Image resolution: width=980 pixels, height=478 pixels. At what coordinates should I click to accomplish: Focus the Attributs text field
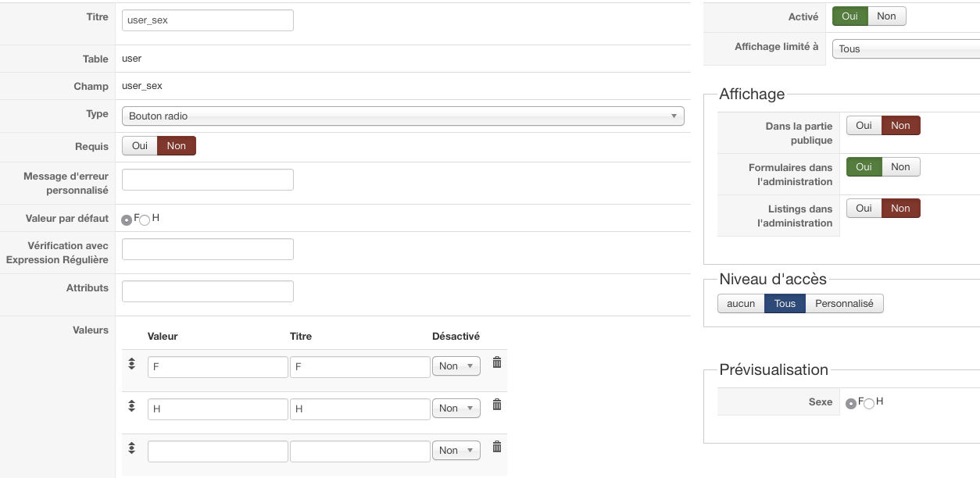(x=208, y=291)
